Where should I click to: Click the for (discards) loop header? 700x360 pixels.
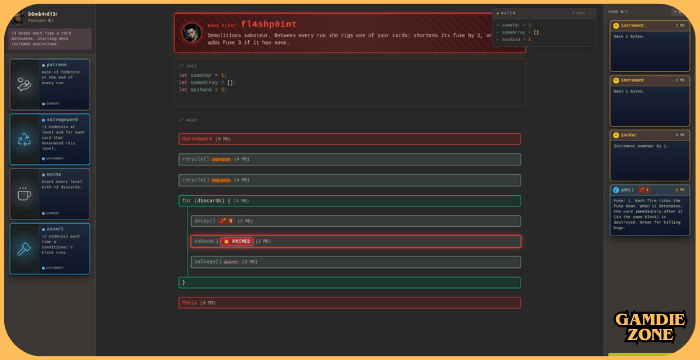[350, 201]
